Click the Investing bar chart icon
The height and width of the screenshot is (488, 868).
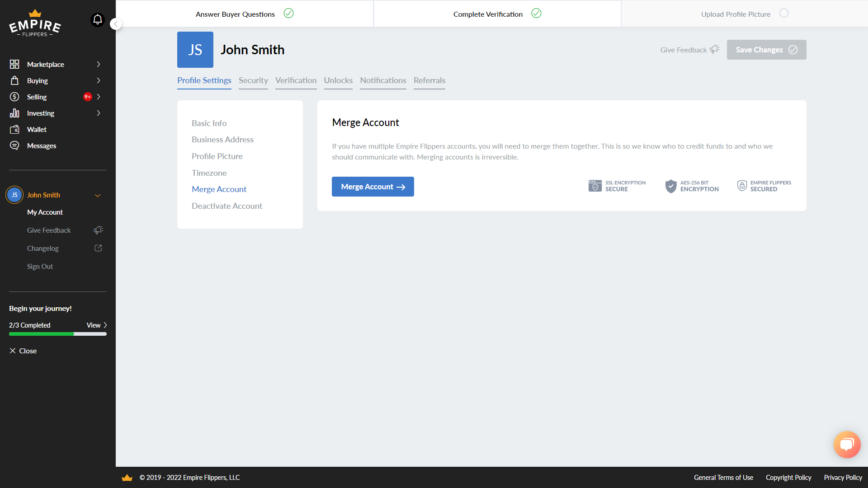14,113
